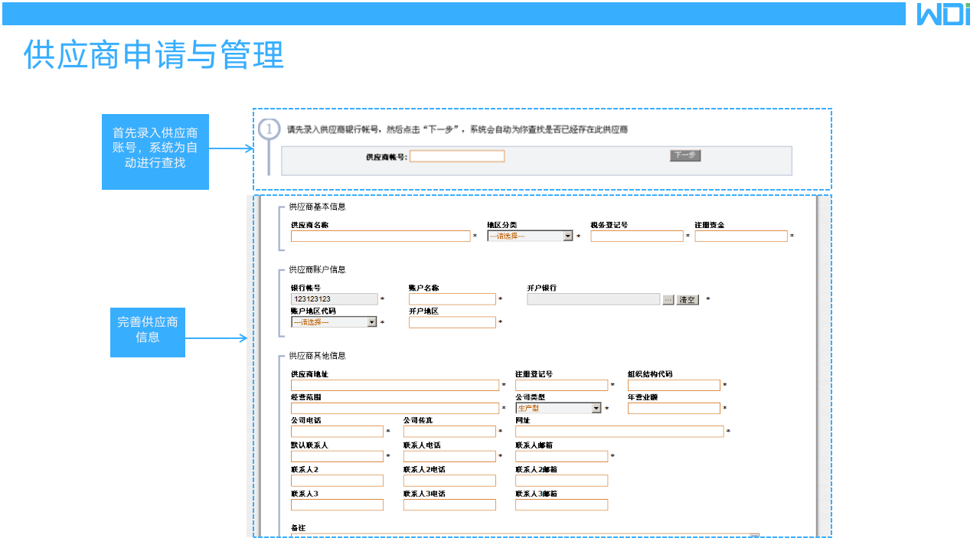This screenshot has height=551, width=980.
Task: Click the 网址 input field
Action: tap(619, 431)
